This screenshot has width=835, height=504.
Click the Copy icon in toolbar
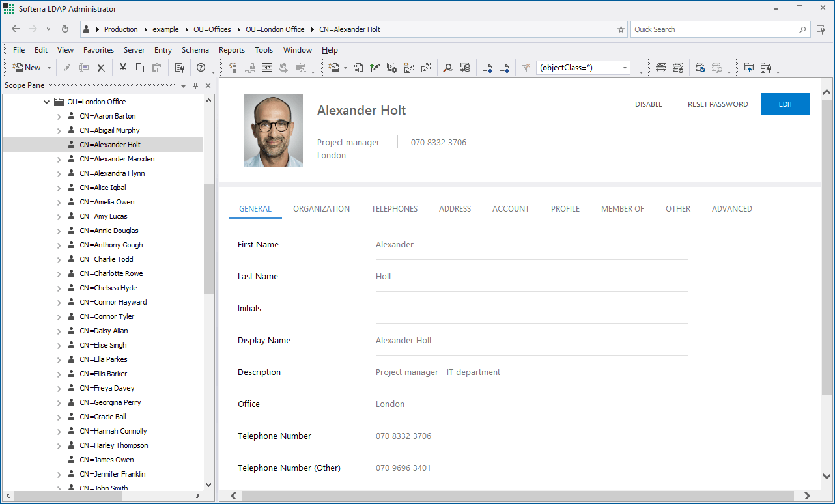click(140, 68)
